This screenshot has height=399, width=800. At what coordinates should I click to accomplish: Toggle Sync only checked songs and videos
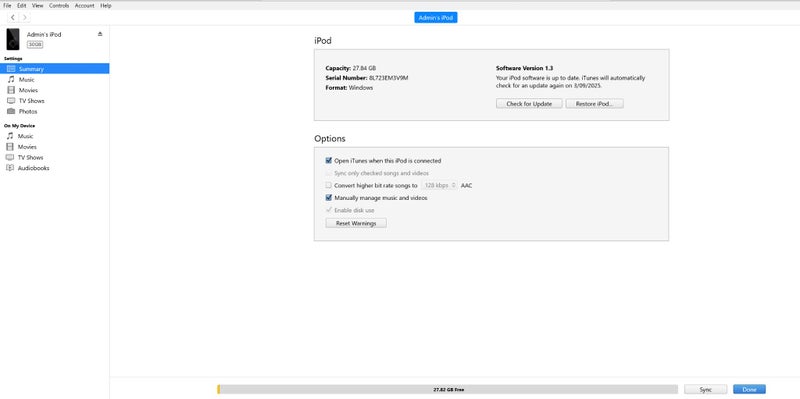329,173
